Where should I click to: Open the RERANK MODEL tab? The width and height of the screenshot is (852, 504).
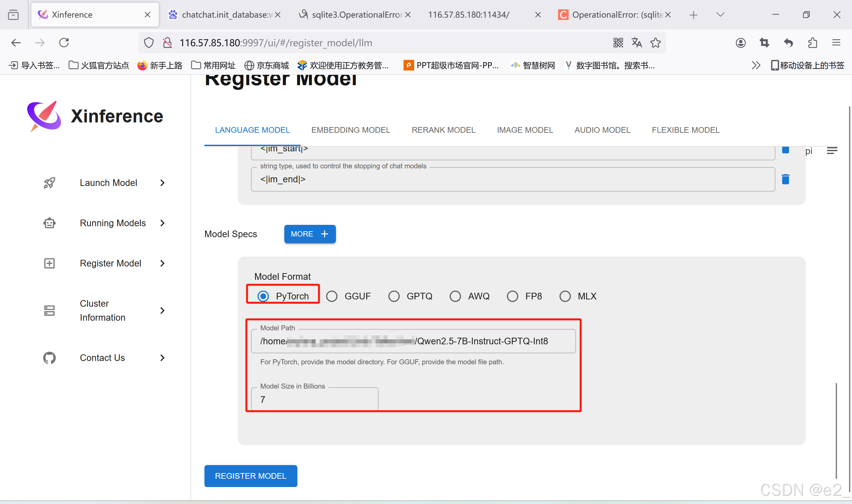point(443,130)
